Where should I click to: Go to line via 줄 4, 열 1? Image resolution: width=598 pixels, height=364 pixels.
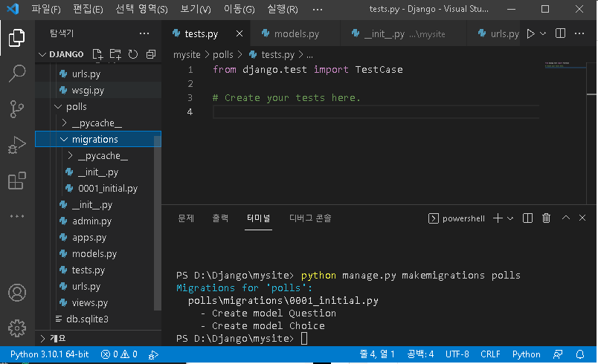[x=377, y=354]
